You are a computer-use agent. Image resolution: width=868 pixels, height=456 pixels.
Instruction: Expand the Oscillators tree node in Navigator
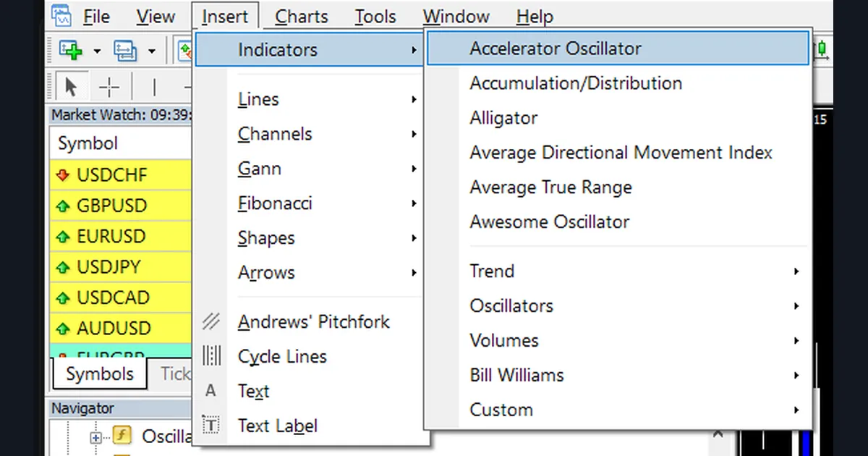(x=95, y=437)
